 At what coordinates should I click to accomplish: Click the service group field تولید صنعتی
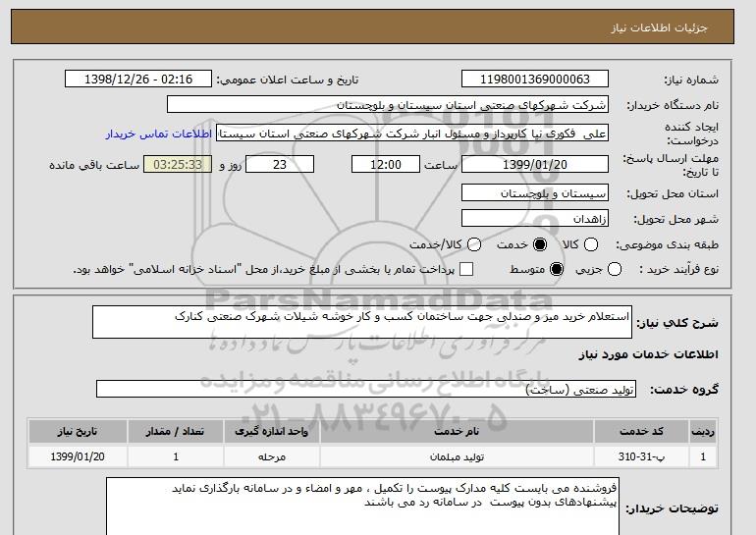366,389
